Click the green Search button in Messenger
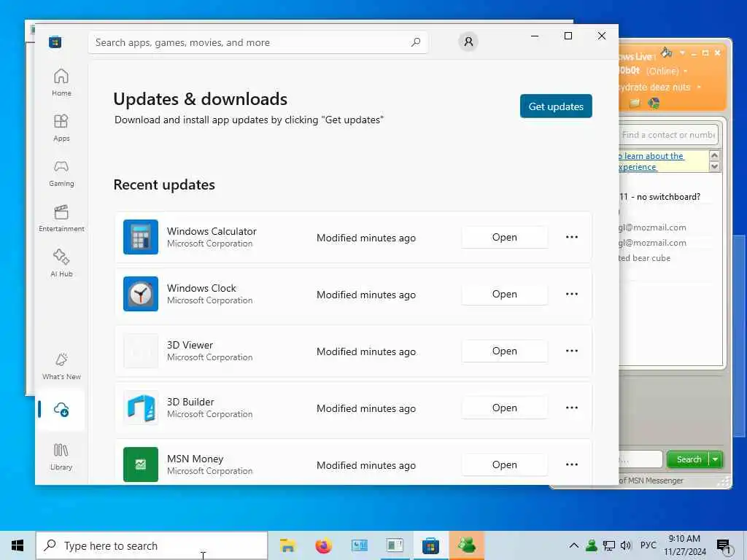The width and height of the screenshot is (747, 560). [x=689, y=459]
